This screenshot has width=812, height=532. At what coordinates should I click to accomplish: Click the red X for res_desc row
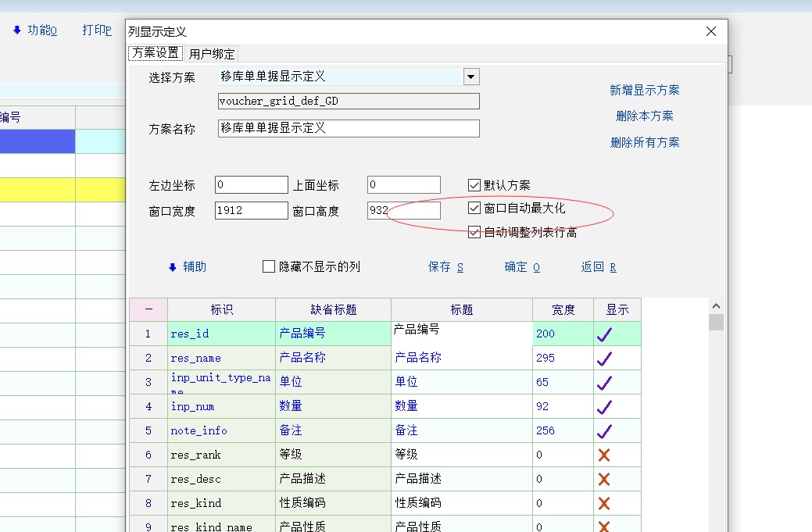click(x=604, y=479)
